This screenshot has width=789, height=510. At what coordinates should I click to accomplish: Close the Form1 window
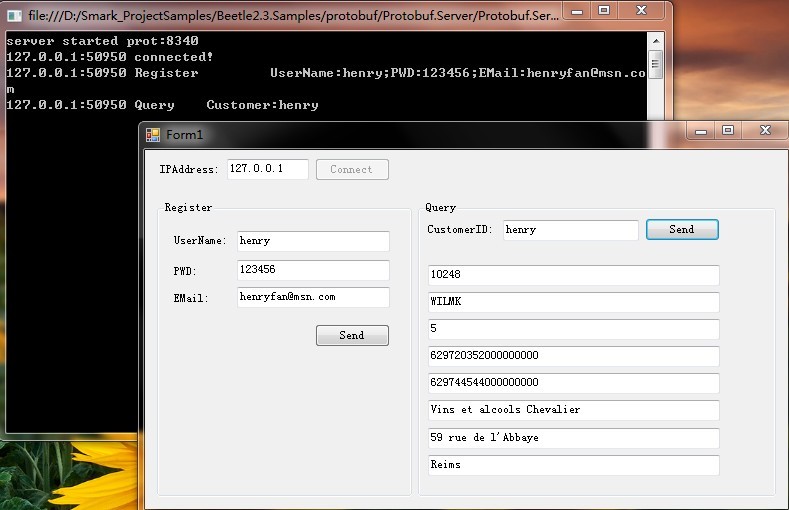pos(765,131)
